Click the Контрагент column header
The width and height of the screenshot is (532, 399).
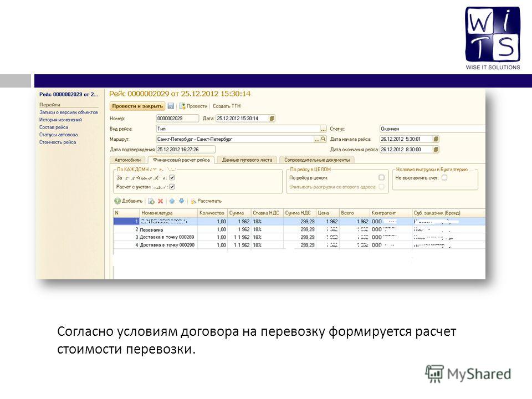click(391, 213)
